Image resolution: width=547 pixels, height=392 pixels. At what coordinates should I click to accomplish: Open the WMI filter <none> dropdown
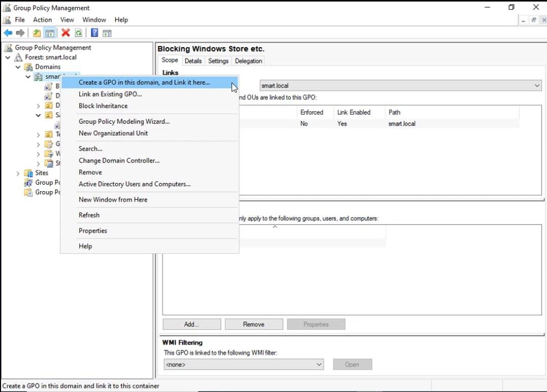point(319,365)
